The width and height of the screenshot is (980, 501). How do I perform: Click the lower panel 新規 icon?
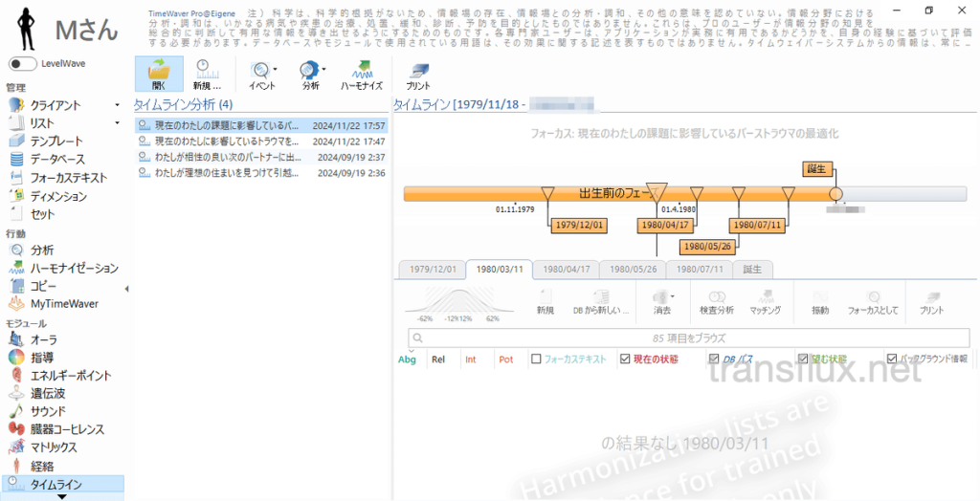(545, 300)
